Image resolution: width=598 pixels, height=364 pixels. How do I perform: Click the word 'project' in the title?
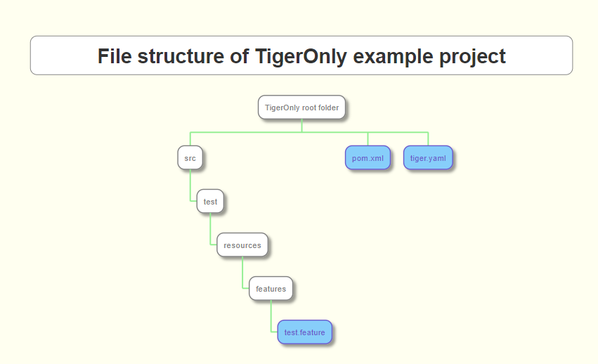click(472, 56)
